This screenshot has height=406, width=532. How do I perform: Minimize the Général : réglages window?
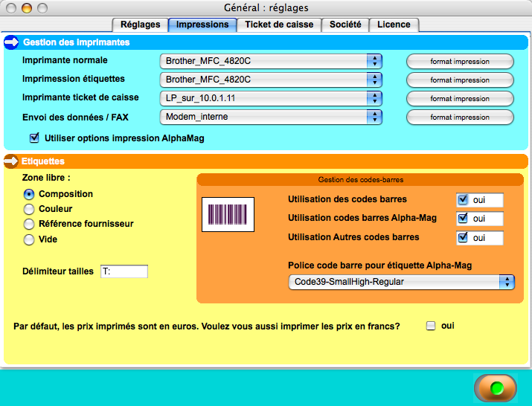[x=27, y=7]
